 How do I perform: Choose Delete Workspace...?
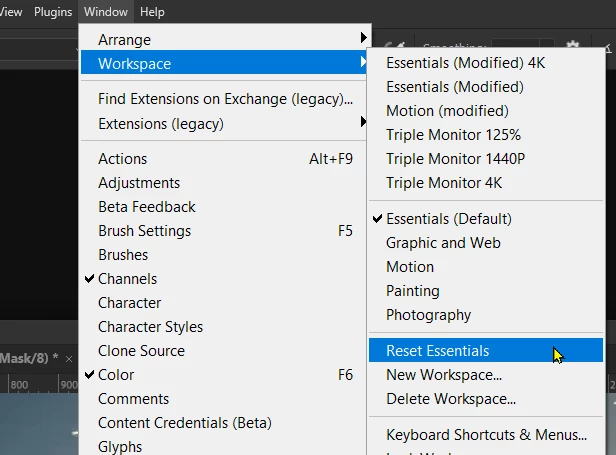pyautogui.click(x=486, y=398)
